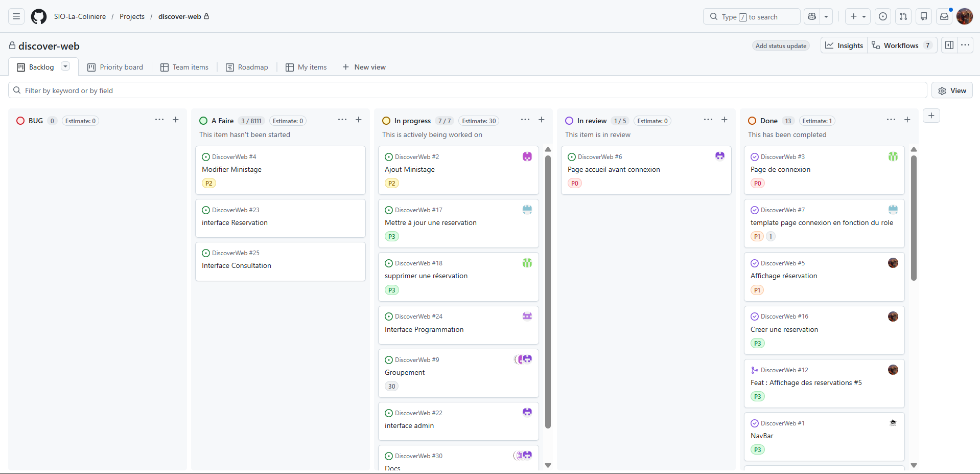Click the Copilot icon beside the search bar

pyautogui.click(x=812, y=16)
